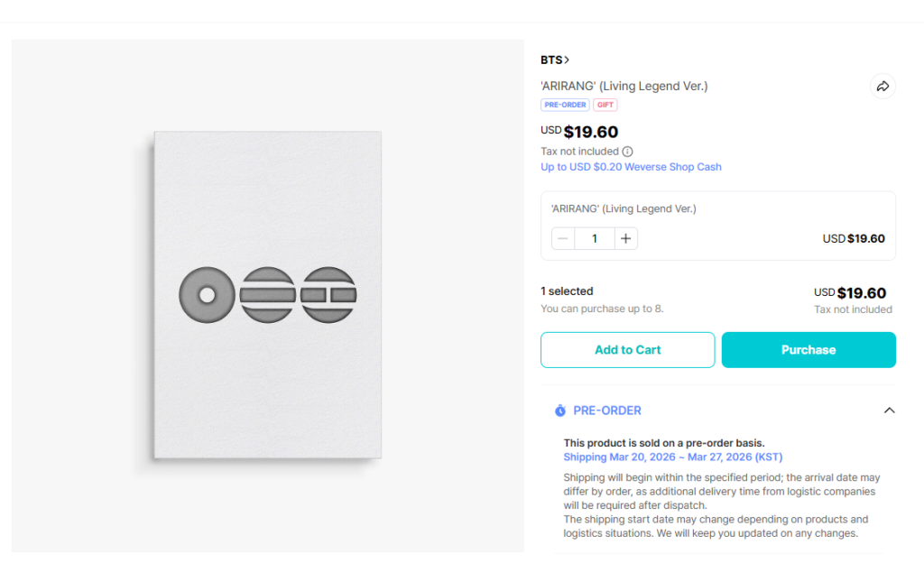Decrease quantity with the minus button
Screen dimensions: 924x572
(563, 239)
